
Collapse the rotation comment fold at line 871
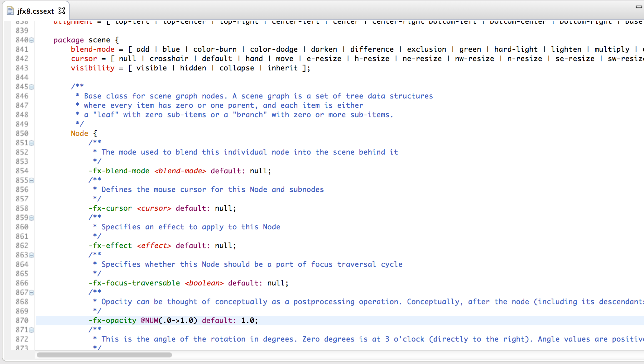32,330
